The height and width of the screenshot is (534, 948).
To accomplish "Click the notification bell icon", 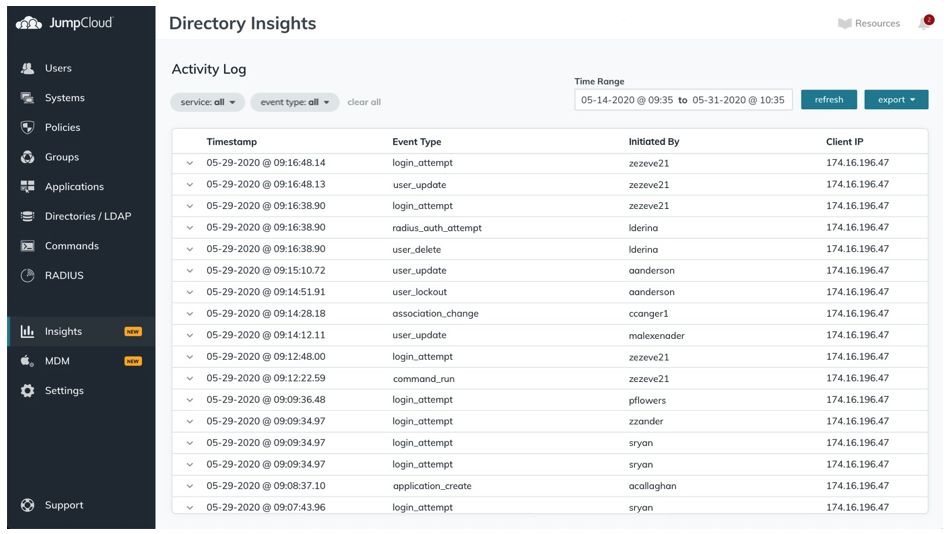I will click(x=923, y=24).
